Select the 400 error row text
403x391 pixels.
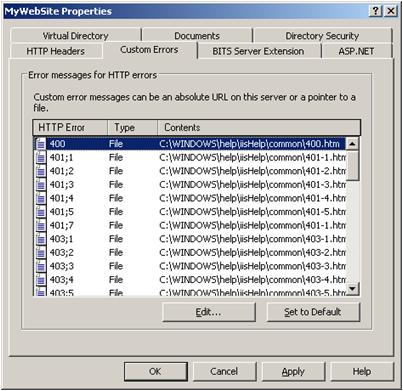58,144
